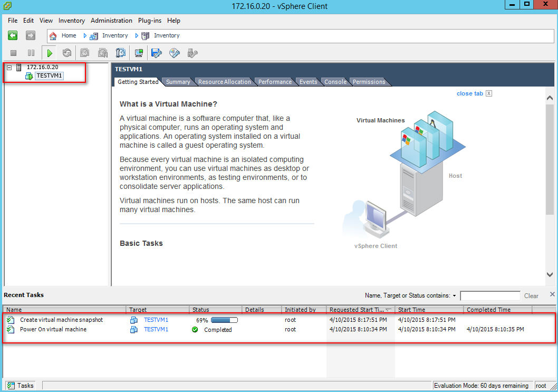Go to Home via the house icon
Image resolution: width=558 pixels, height=392 pixels.
pyautogui.click(x=53, y=35)
